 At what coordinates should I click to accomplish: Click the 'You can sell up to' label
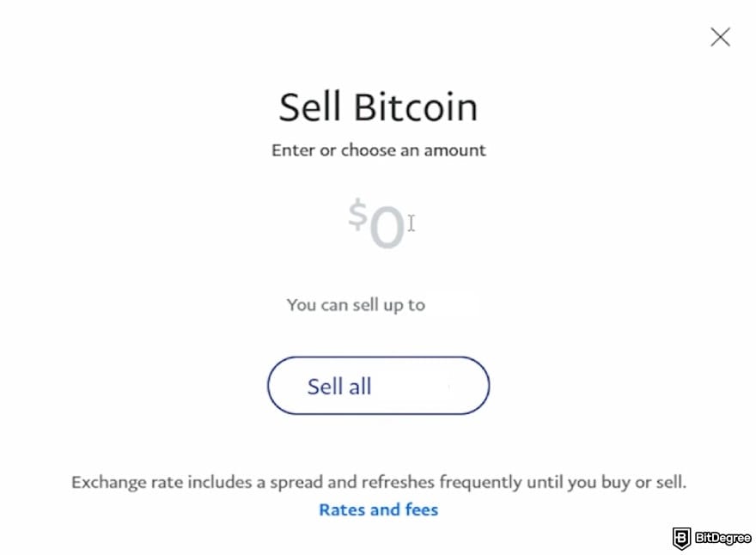356,304
